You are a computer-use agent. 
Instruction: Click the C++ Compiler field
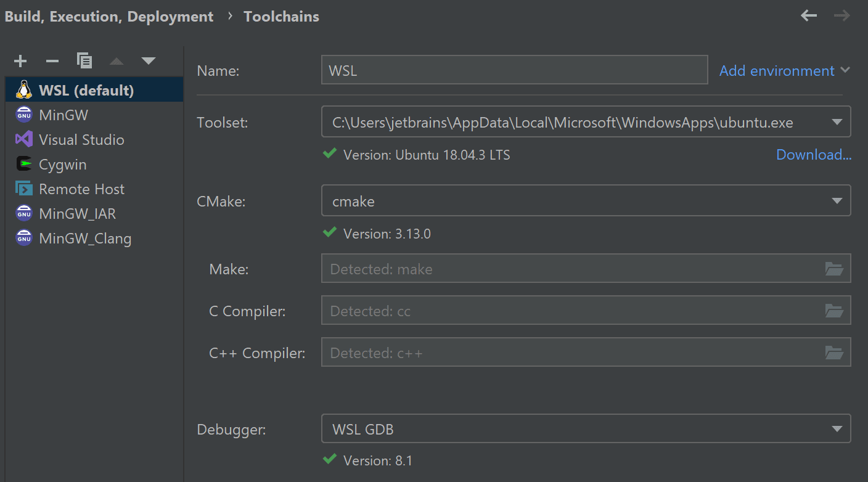click(x=586, y=353)
